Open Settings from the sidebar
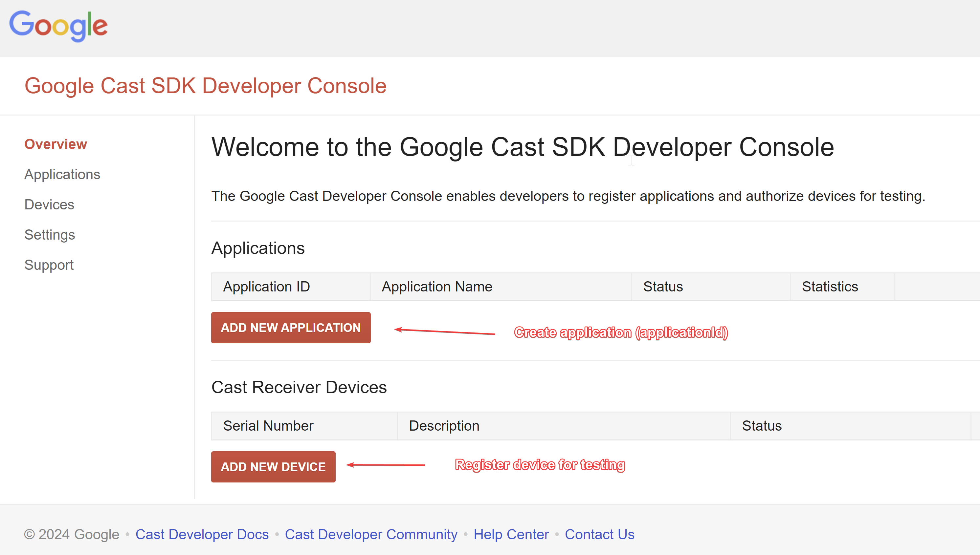Viewport: 980px width, 555px height. [50, 235]
